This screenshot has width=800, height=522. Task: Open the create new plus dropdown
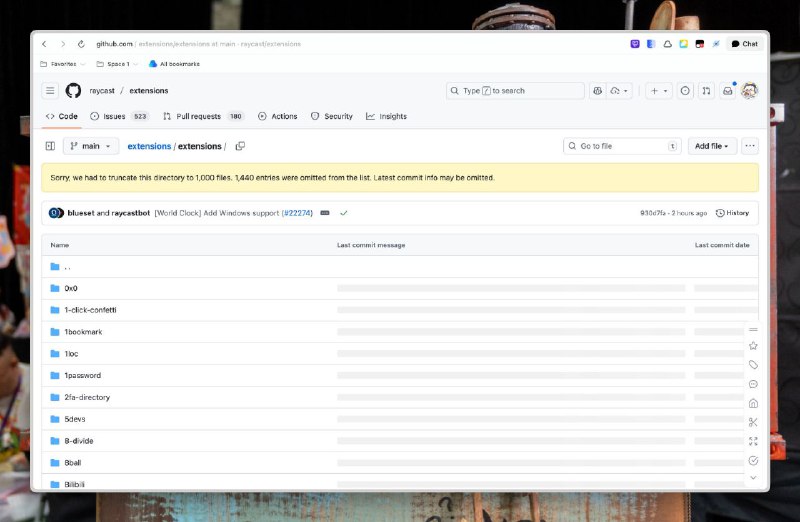coord(659,91)
